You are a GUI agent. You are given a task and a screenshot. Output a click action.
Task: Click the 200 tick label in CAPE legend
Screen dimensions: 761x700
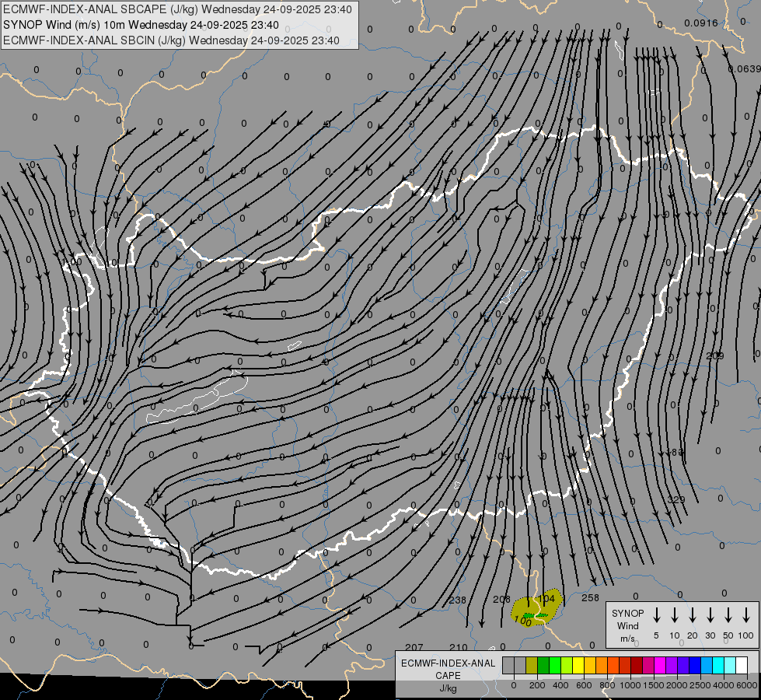pyautogui.click(x=537, y=685)
